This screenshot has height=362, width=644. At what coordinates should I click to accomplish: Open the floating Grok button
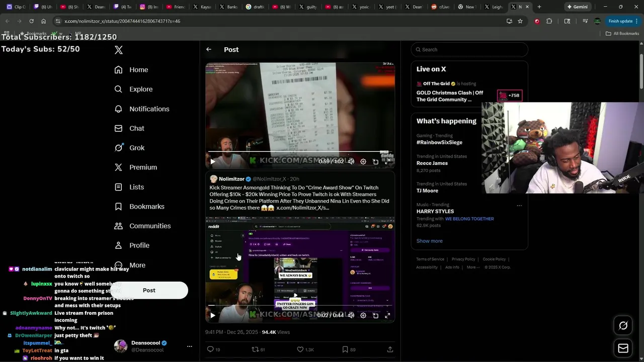pos(623,326)
